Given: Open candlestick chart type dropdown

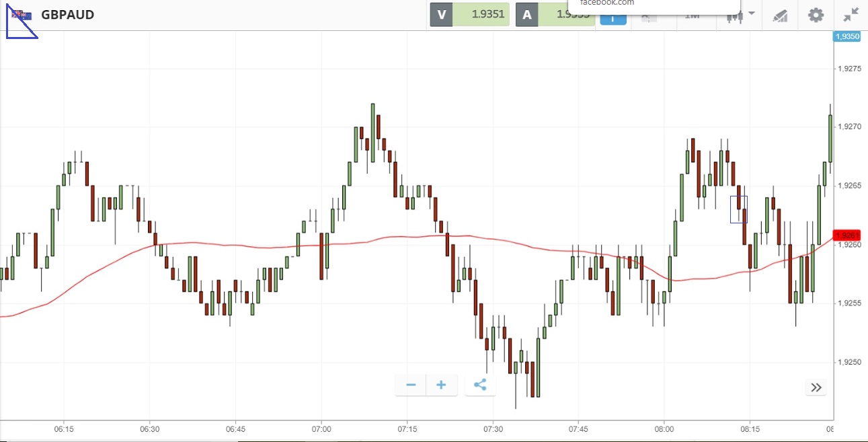Looking at the screenshot, I should pos(741,16).
